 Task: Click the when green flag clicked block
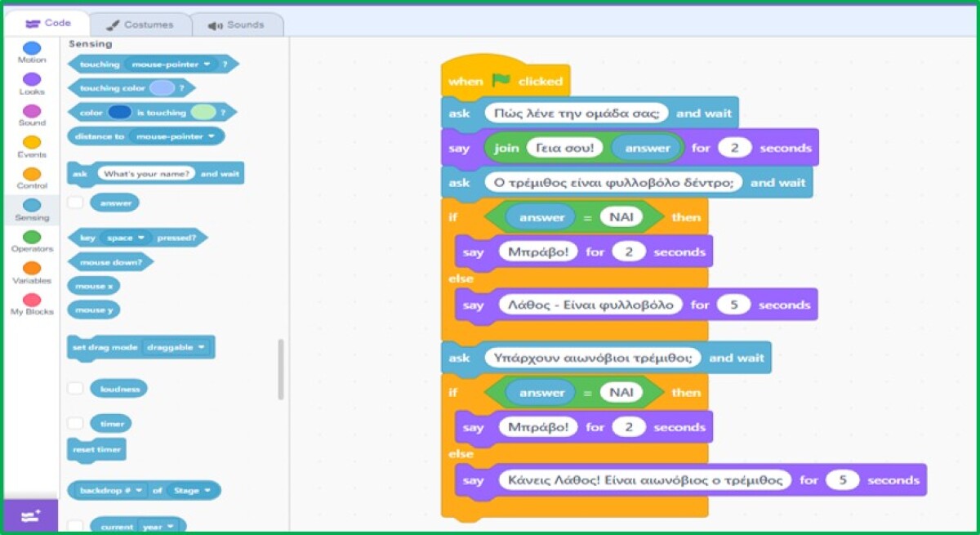[506, 81]
